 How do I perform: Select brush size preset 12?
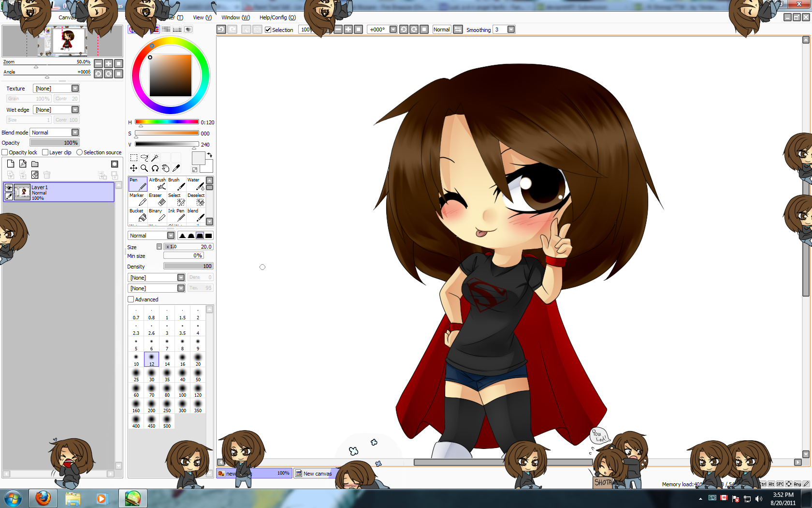pos(151,359)
